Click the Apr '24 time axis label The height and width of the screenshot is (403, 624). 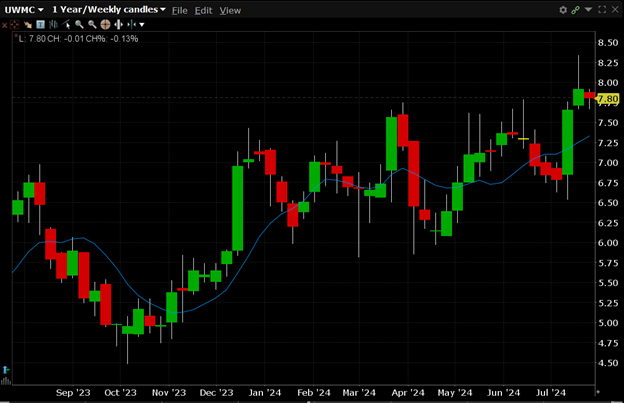[x=408, y=393]
